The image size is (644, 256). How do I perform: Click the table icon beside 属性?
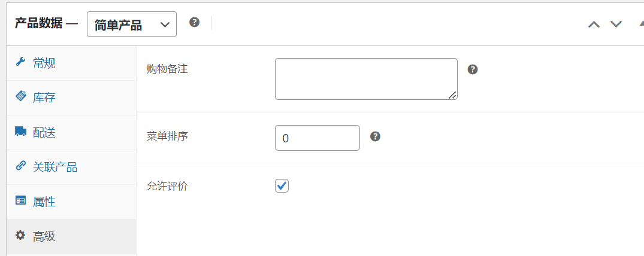coord(20,200)
